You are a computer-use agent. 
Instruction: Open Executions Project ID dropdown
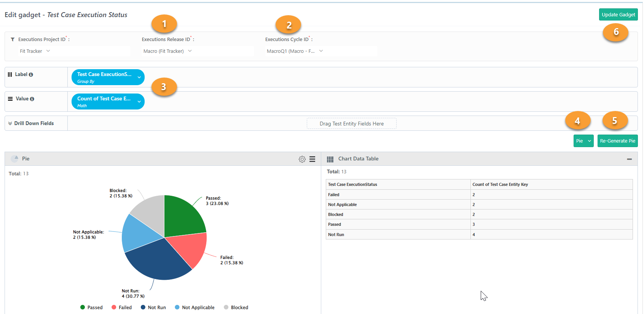coord(74,51)
